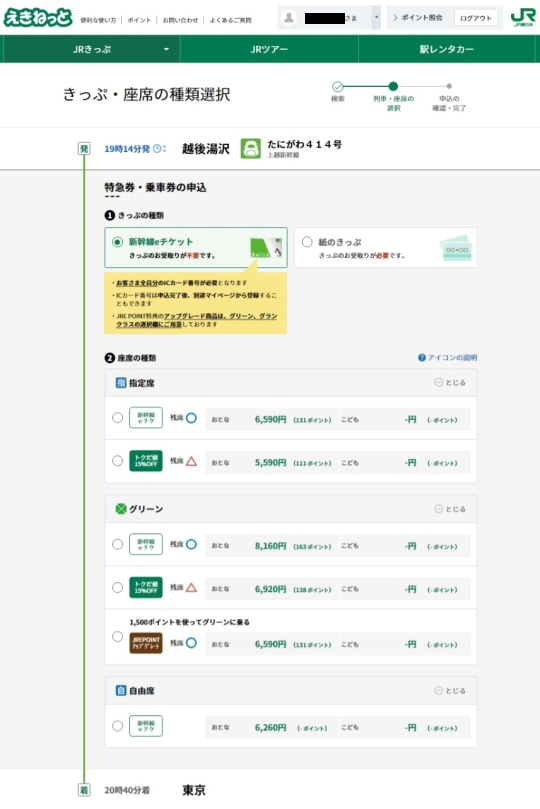The image size is (540, 809).
Task: Collapse the 自由席 section with とじる
Action: click(450, 691)
